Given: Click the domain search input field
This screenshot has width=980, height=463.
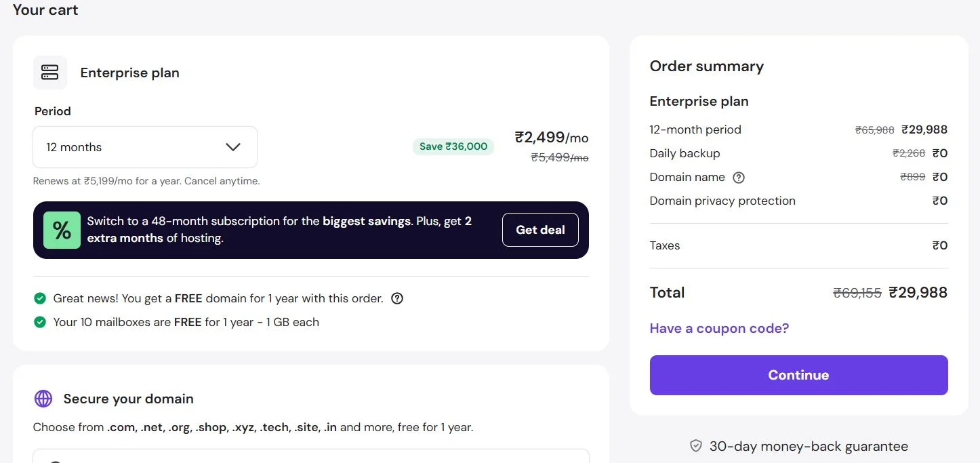Looking at the screenshot, I should pyautogui.click(x=311, y=456).
